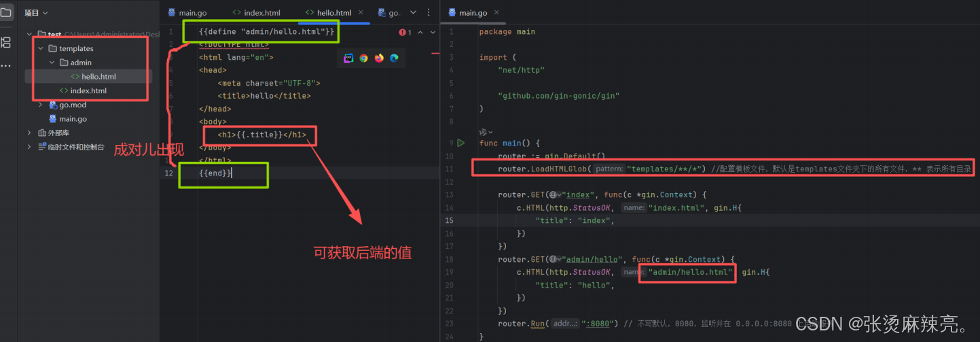The width and height of the screenshot is (980, 342).
Task: Open the Structure tool window icon
Action: click(6, 42)
